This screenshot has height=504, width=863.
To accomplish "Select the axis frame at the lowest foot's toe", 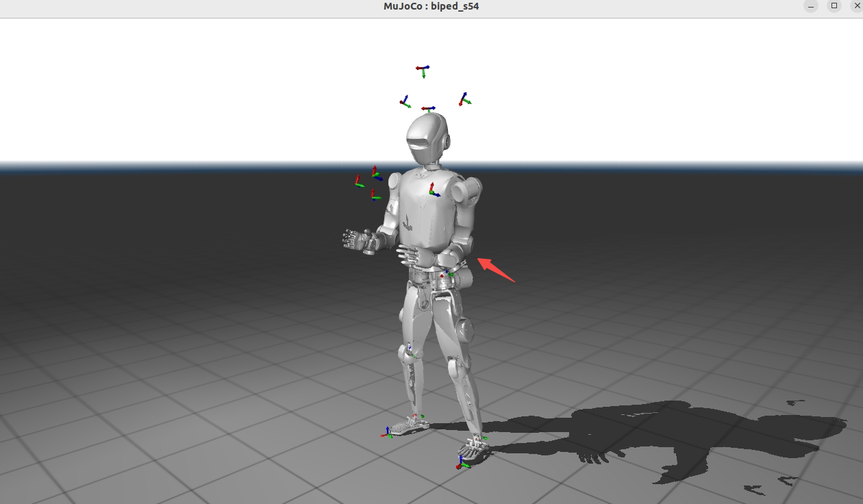I will tap(463, 464).
